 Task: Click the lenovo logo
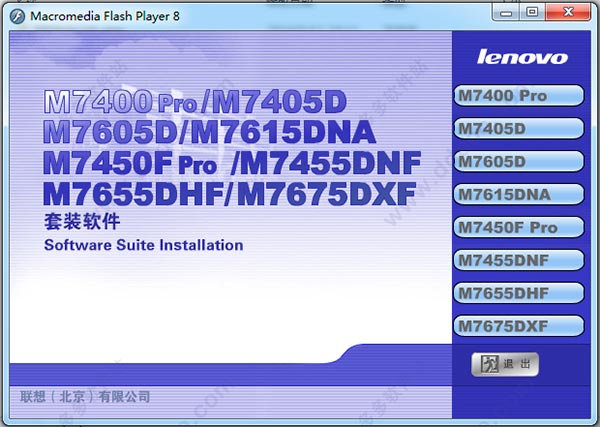[522, 57]
